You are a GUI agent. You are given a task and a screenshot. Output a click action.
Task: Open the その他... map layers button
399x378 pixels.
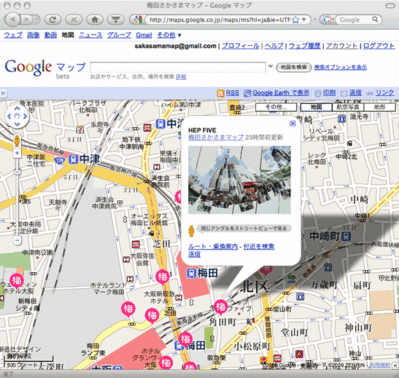[276, 107]
